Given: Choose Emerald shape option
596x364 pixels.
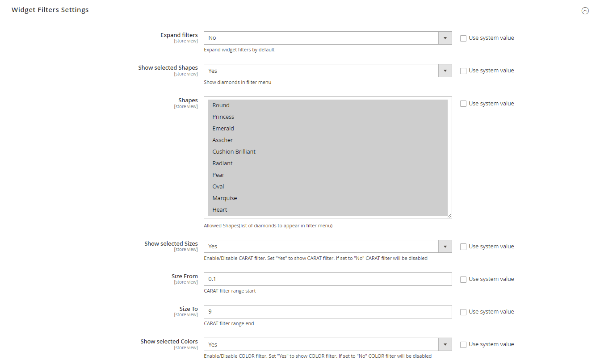Looking at the screenshot, I should (x=223, y=129).
